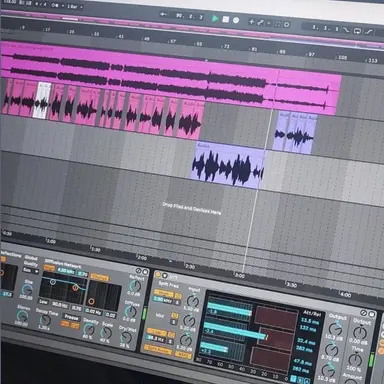384x384 pixels.
Task: Toggle the Loop switch icon
Action: (357, 31)
